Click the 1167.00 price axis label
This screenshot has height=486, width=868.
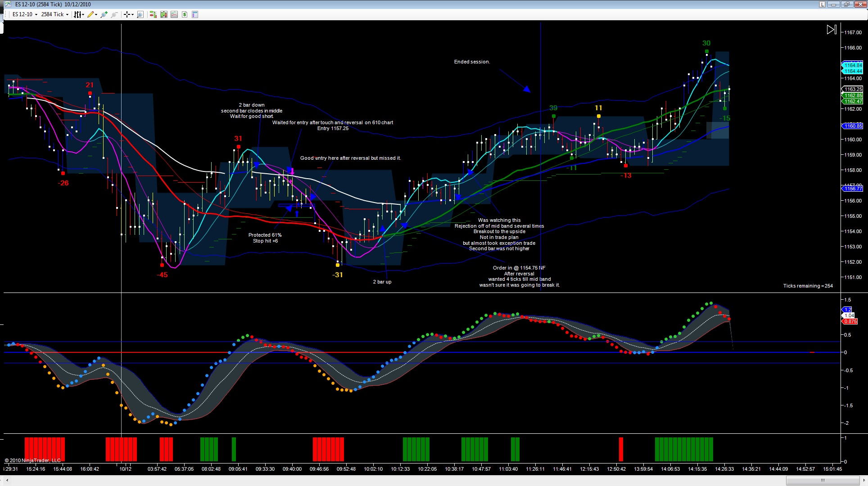852,32
